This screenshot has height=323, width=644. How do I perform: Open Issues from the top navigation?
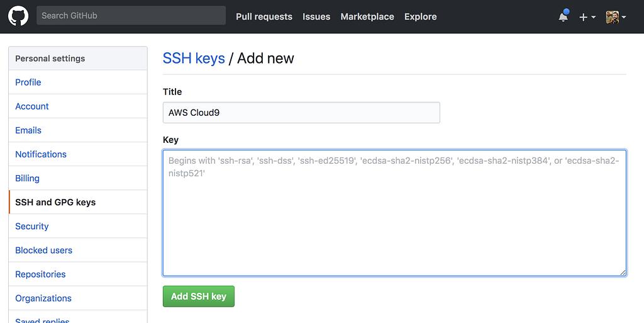316,17
